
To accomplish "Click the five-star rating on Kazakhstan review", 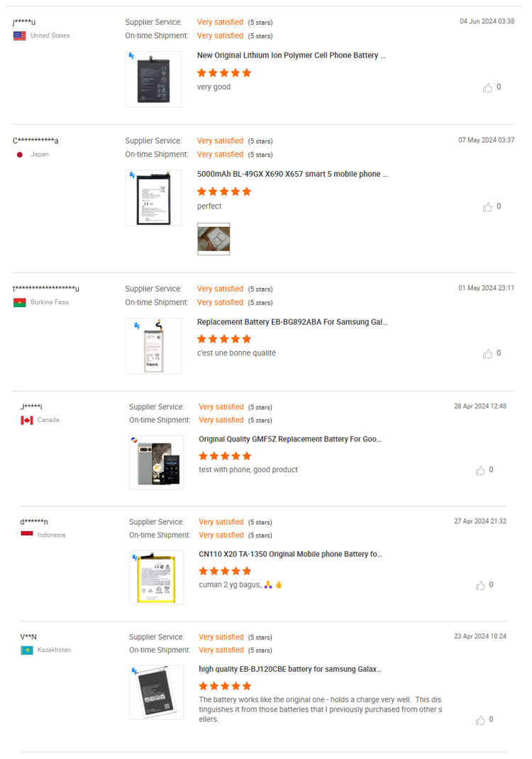I will tap(225, 686).
